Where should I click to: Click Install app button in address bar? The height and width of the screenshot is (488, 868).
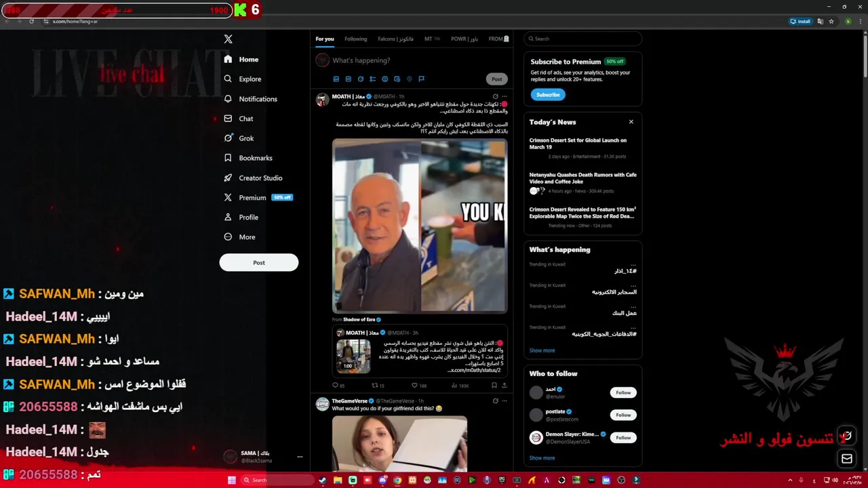(x=801, y=21)
